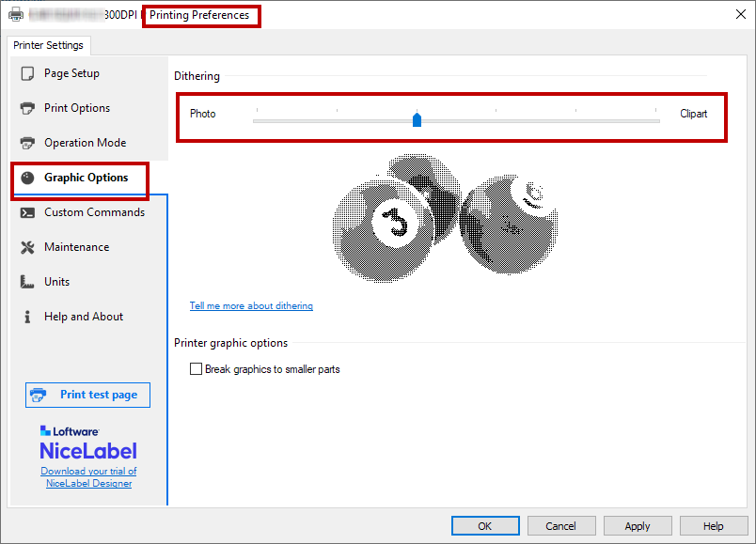This screenshot has height=544, width=756.
Task: Click the Help and About info icon
Action: coord(27,317)
